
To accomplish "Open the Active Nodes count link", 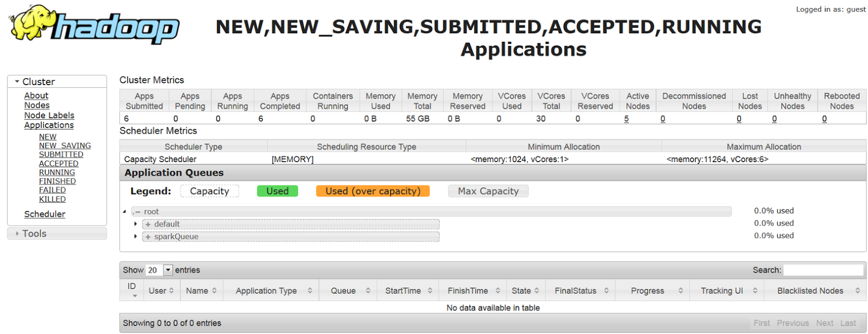I will pos(627,119).
